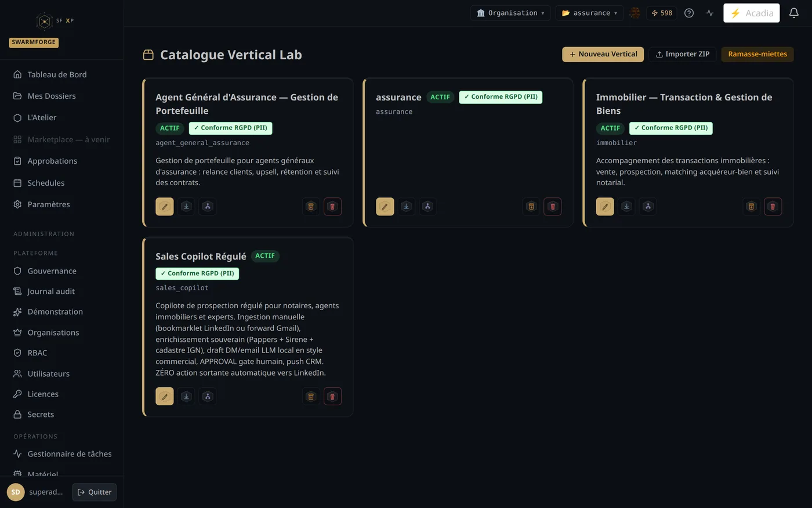
Task: Edit the assurance card with pencil icon
Action: click(385, 207)
